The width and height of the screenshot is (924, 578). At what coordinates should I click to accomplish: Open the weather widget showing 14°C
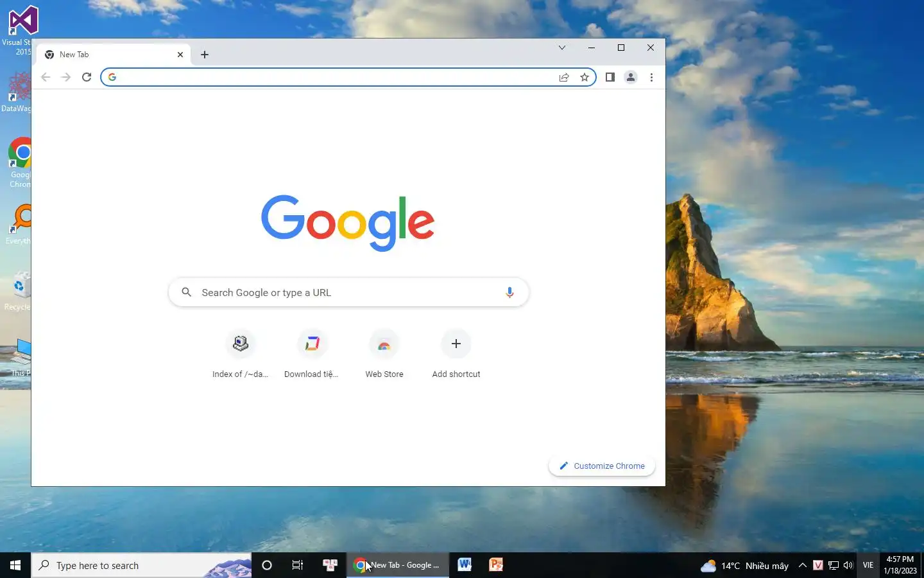pos(744,566)
